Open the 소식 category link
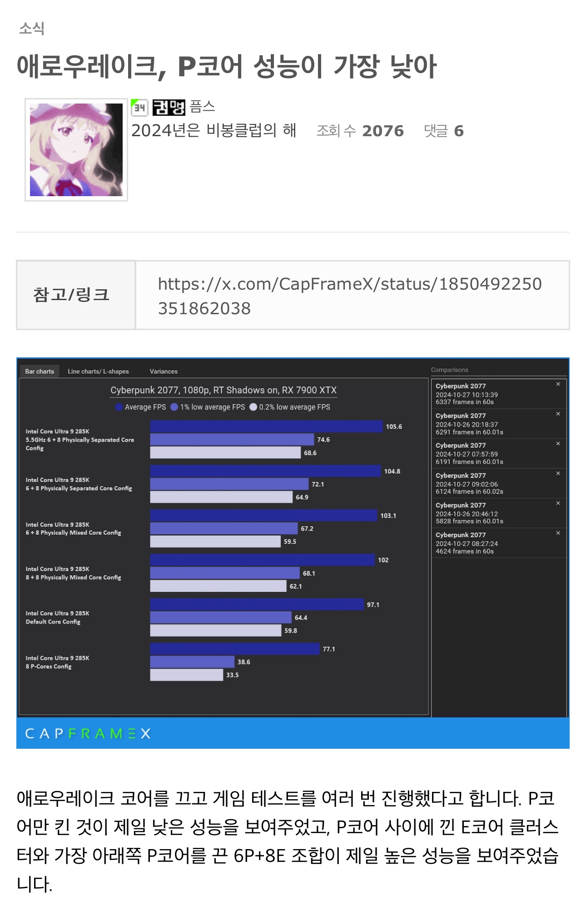Viewport: 586px width, 924px height. (31, 28)
